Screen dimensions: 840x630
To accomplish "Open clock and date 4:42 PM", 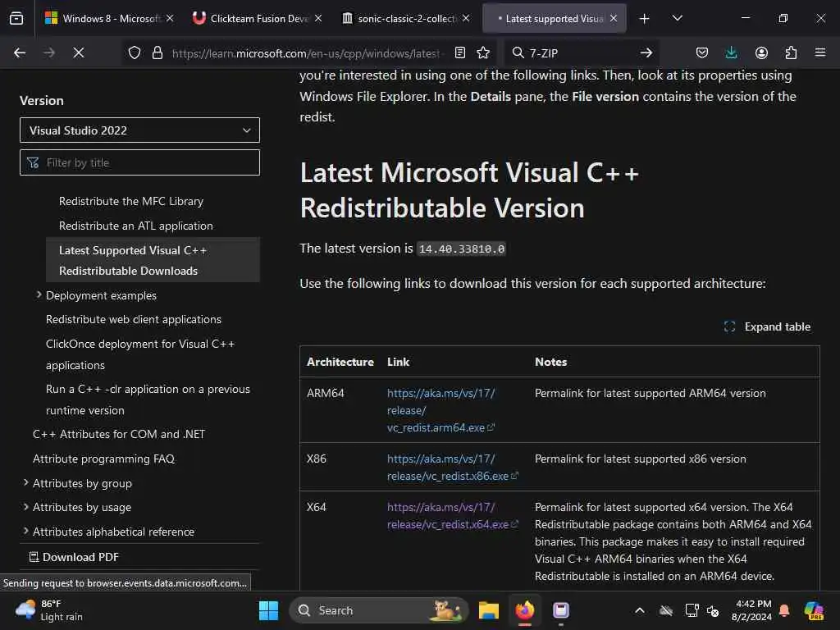I will 752,610.
